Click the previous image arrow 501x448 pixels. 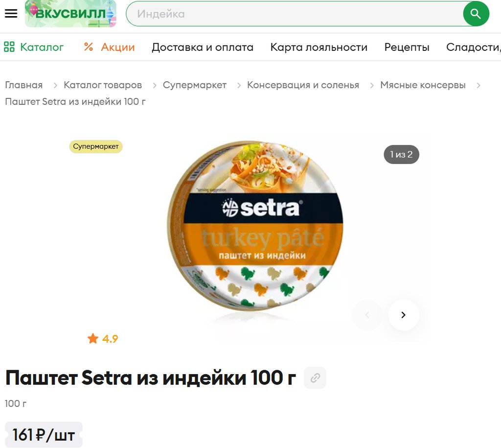(367, 315)
